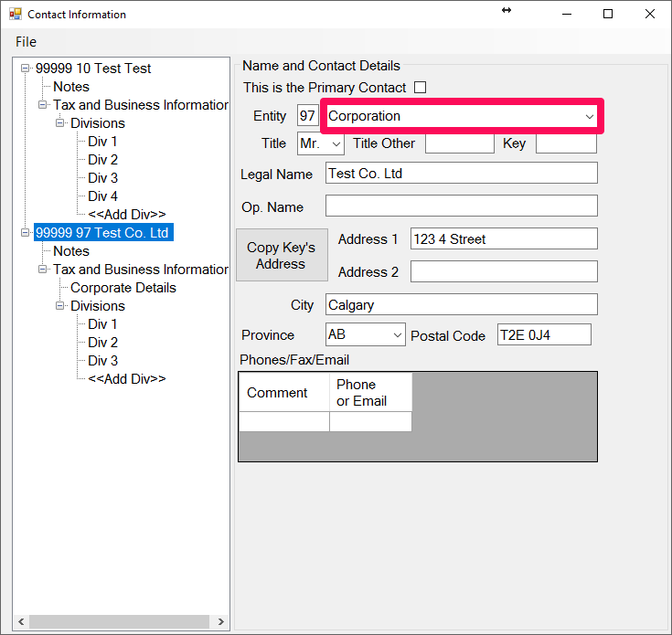Click the Contact Information window icon

pos(15,15)
